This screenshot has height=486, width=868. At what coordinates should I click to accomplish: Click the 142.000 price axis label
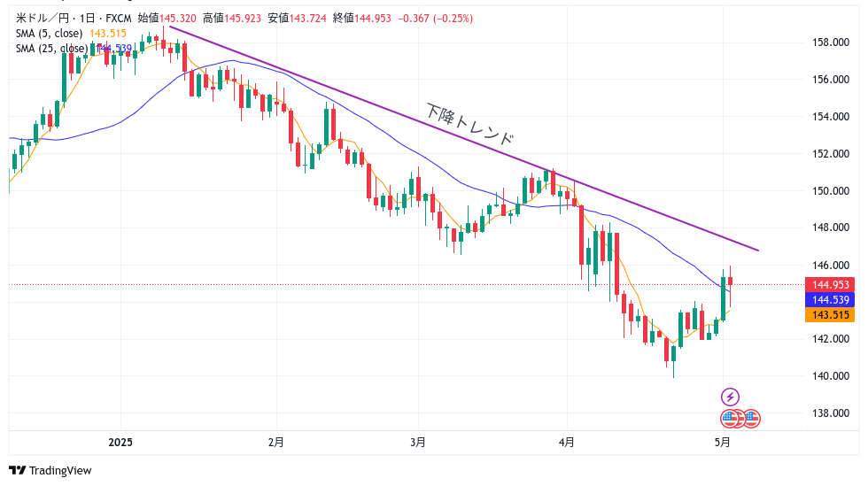[831, 339]
